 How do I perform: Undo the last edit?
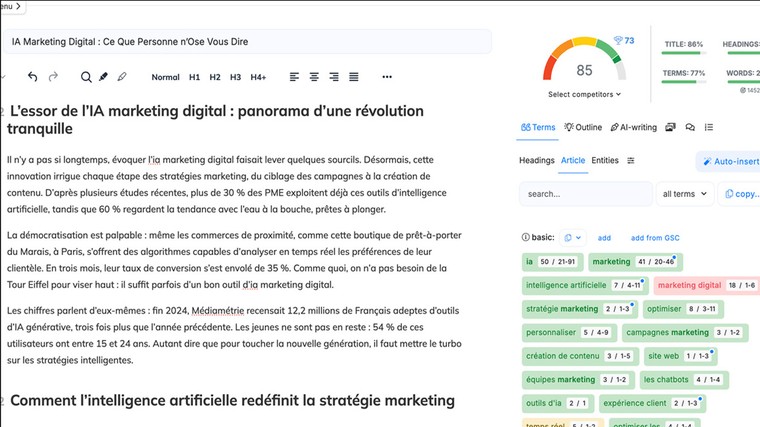click(32, 77)
